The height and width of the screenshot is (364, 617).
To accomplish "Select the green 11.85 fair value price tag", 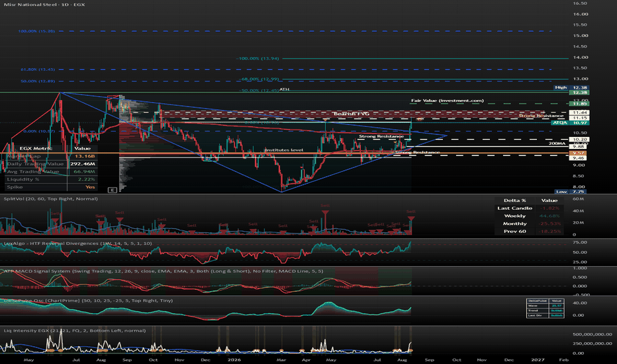I will coord(579,103).
